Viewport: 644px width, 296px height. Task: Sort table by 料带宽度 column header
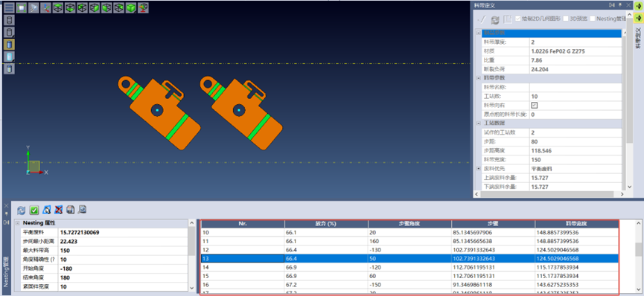[x=577, y=224]
